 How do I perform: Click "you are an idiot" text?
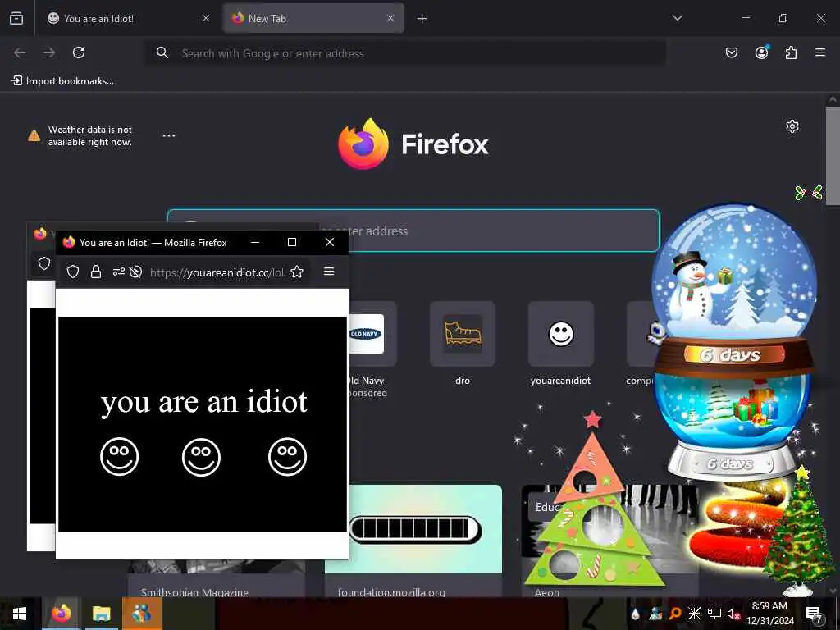204,402
